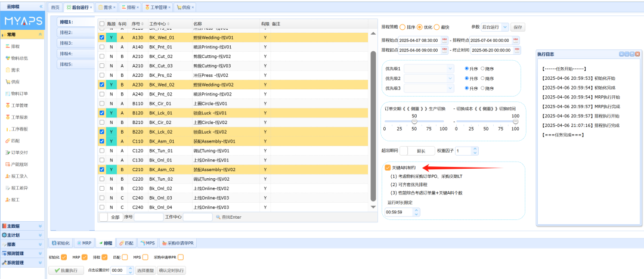Select the 最快 scheduling strategy radio
This screenshot has height=279, width=644.
[437, 27]
